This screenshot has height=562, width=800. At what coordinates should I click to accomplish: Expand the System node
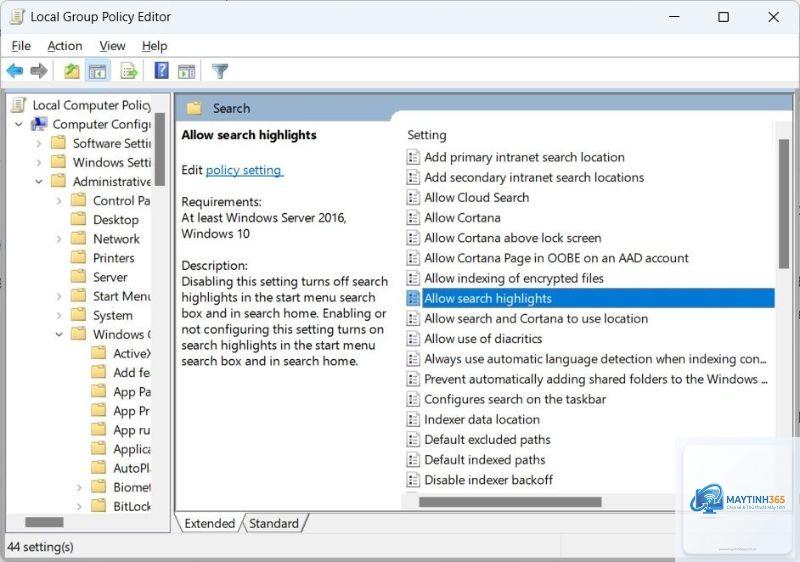59,315
